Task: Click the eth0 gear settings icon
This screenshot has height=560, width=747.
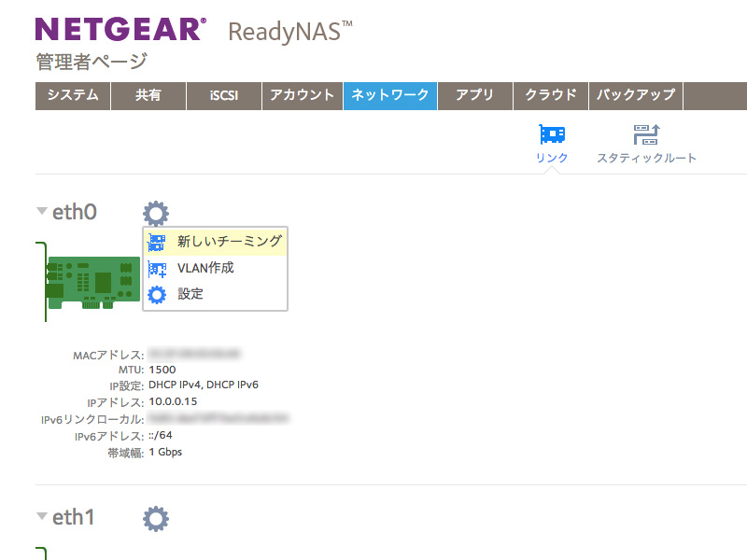Action: (x=156, y=214)
